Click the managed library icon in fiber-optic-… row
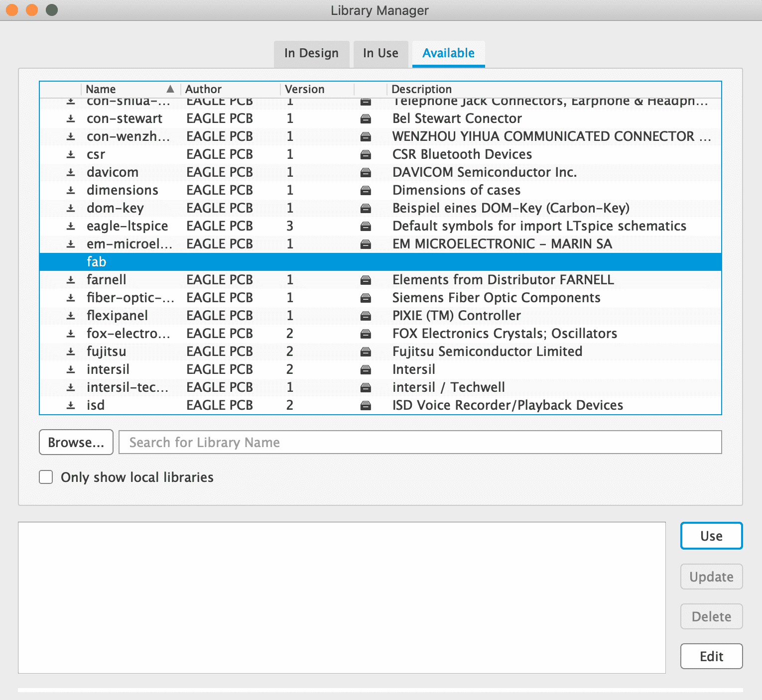 tap(366, 298)
